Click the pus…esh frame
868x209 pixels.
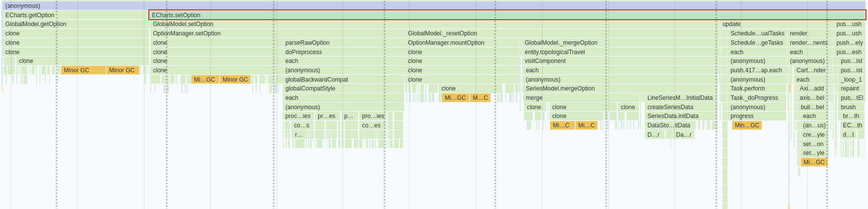849,52
